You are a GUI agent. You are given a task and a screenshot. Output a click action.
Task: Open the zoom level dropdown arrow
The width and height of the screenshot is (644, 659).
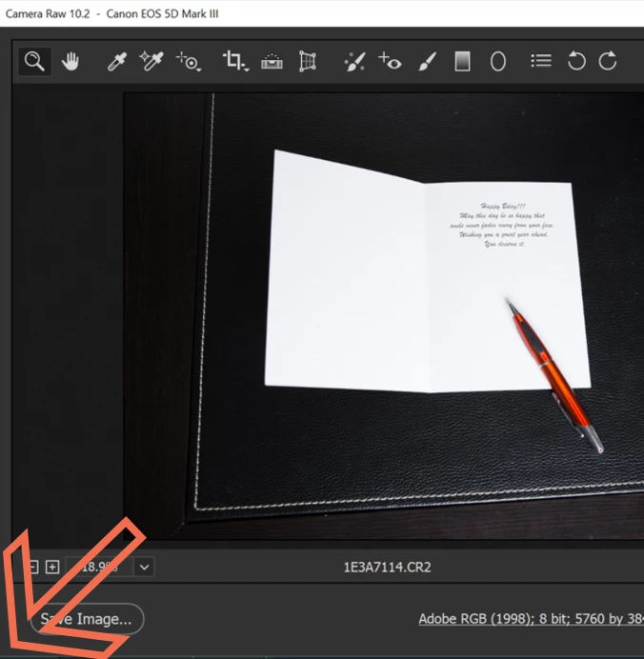click(144, 568)
